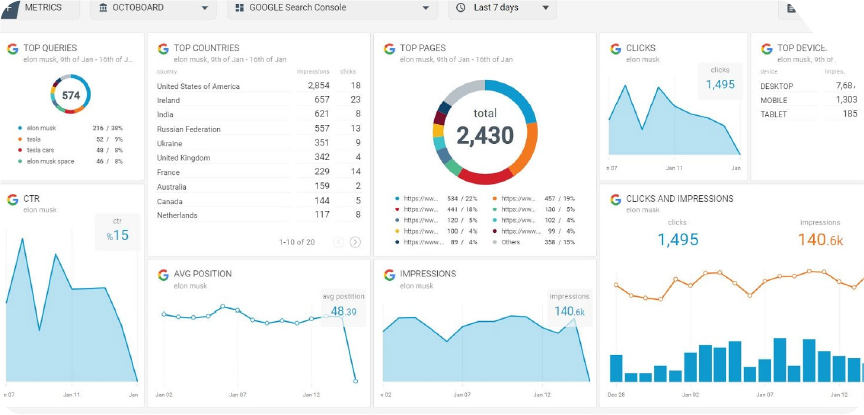This screenshot has width=864, height=415.
Task: Click the Google icon on TOP DEVICES widget
Action: [766, 48]
